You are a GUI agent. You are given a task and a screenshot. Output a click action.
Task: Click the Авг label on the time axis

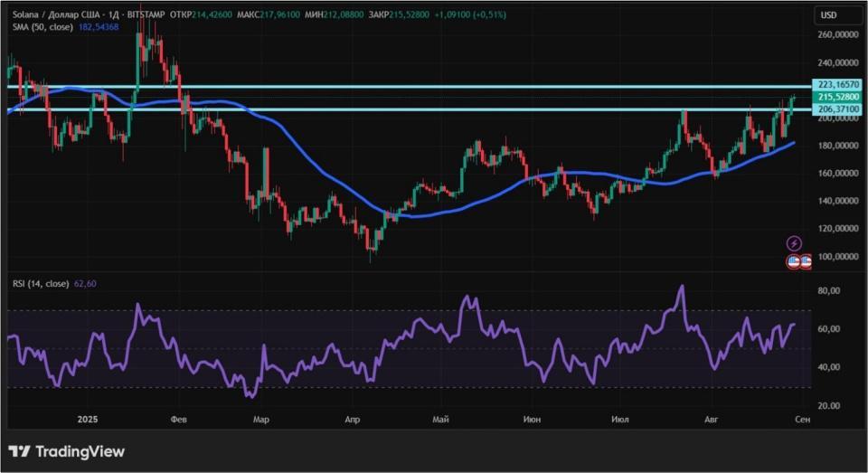pos(712,420)
